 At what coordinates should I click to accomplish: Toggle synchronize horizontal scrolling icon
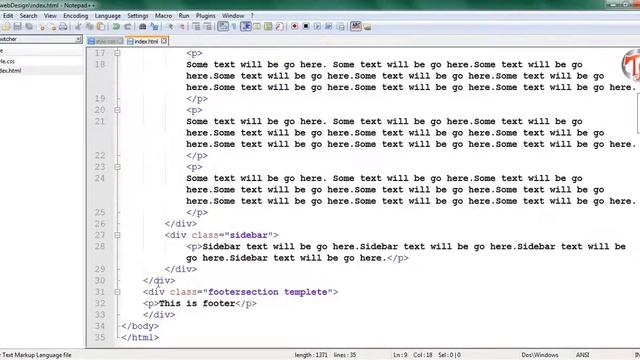click(208, 27)
